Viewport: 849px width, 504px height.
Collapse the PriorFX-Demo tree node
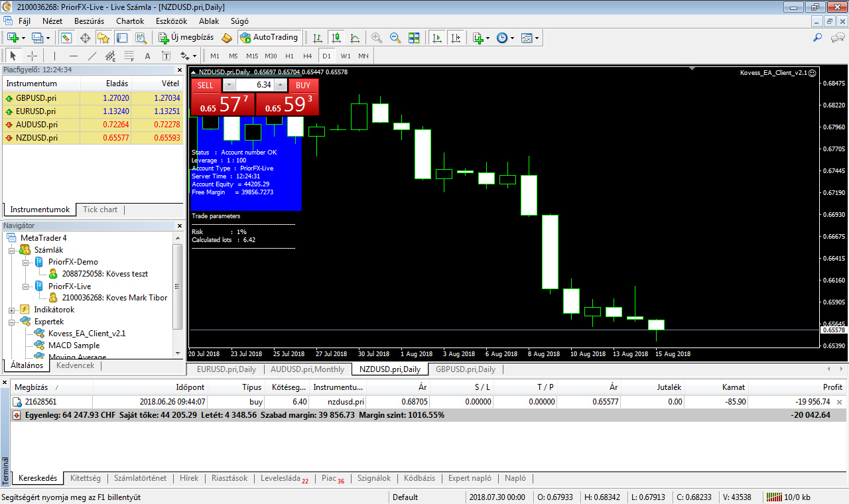[25, 262]
